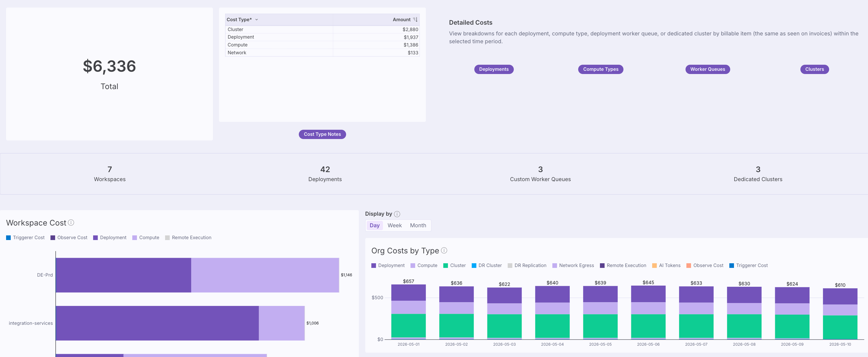Click the 2026-05-01 stacked bar
The width and height of the screenshot is (868, 357).
click(x=408, y=312)
